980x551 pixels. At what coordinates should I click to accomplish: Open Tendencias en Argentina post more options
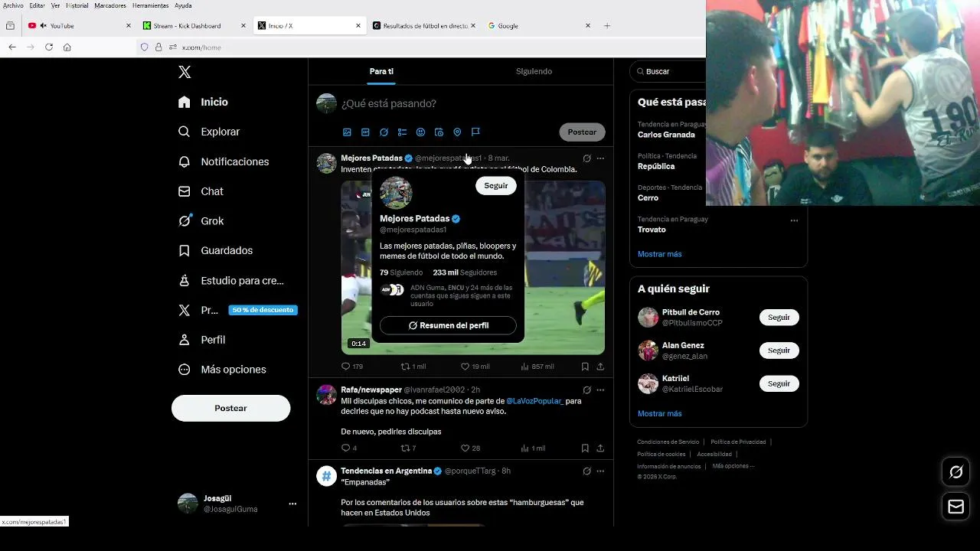pyautogui.click(x=600, y=471)
